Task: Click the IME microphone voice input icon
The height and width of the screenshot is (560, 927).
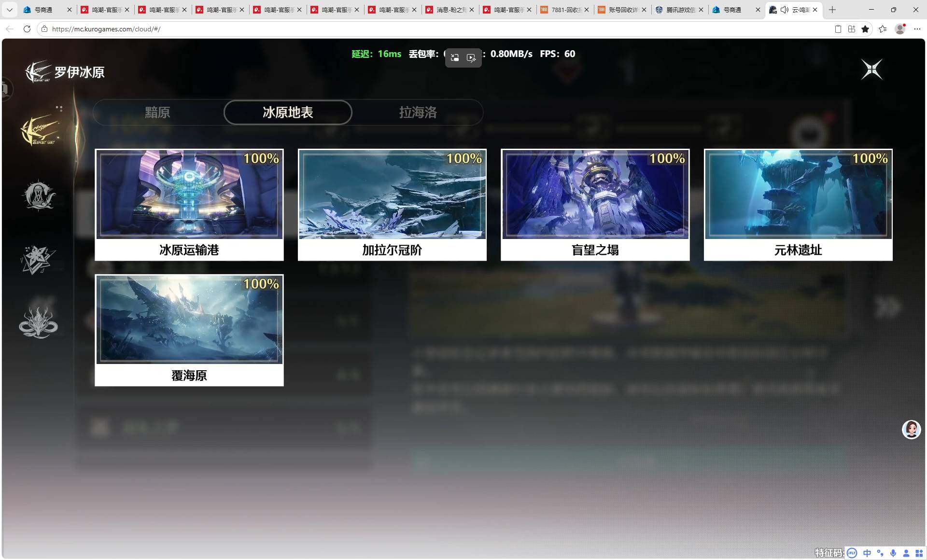Action: tap(894, 553)
